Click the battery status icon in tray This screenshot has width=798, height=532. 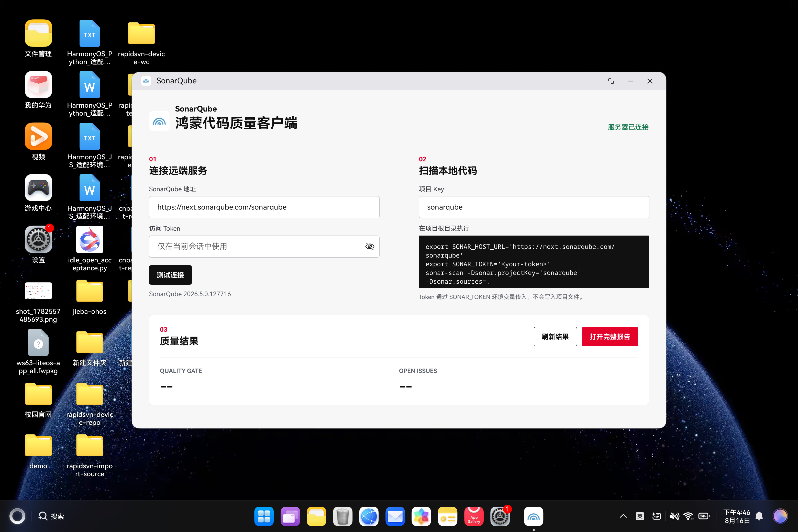coord(704,516)
